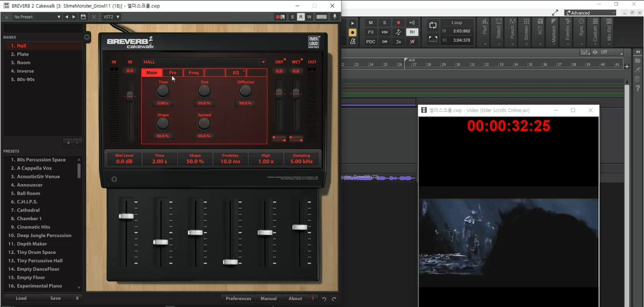Click the record arm button (yellow) in transport
The height and width of the screenshot is (307, 644).
(353, 32)
